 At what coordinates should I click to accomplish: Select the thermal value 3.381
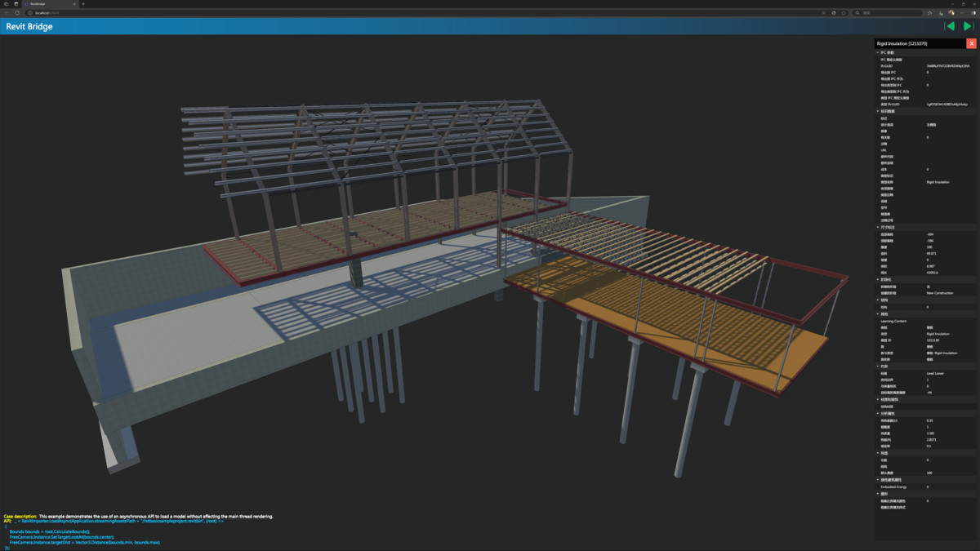930,433
